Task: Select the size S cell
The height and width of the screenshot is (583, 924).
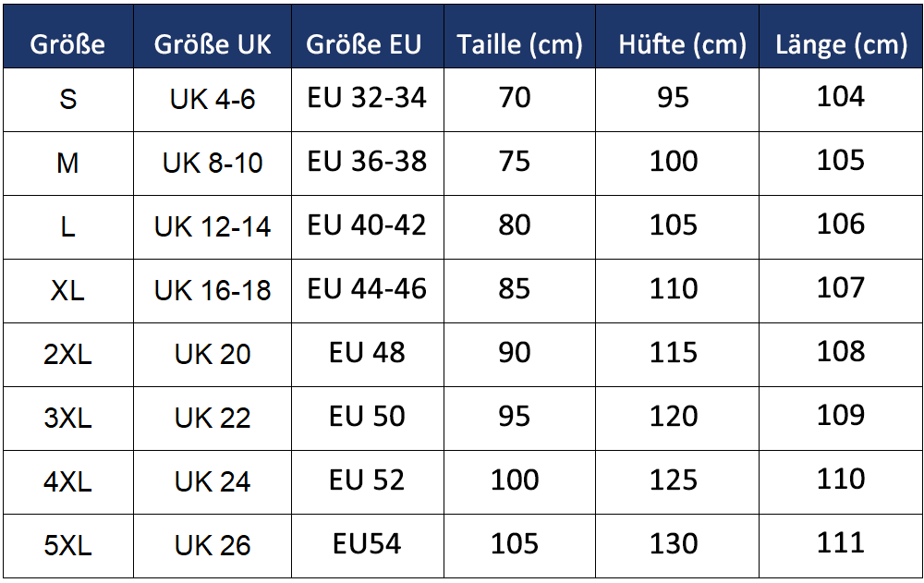Action: click(67, 99)
